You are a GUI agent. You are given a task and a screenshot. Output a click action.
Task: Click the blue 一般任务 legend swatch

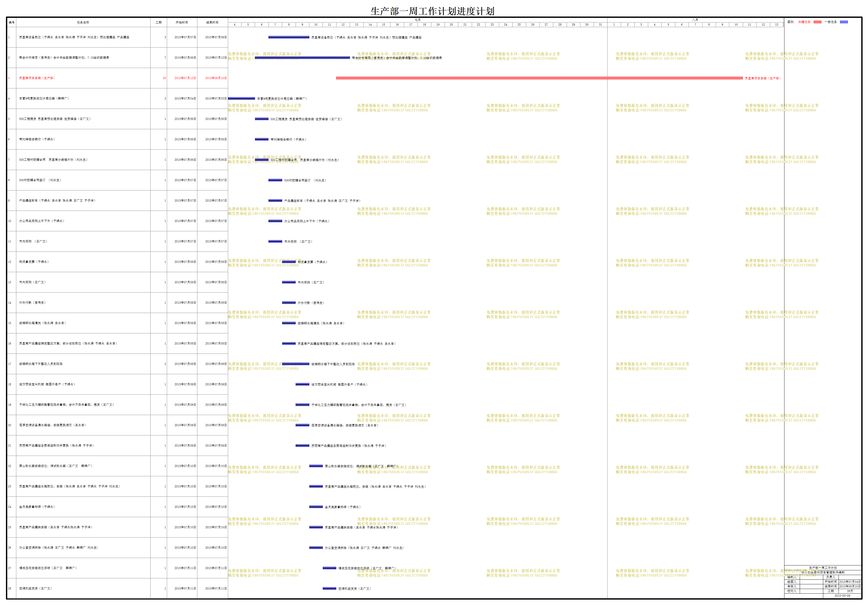(x=844, y=22)
